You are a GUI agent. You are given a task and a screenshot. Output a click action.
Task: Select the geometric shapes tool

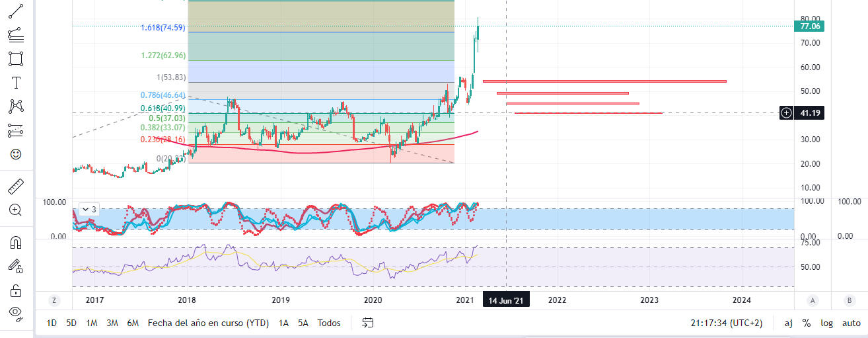click(15, 58)
